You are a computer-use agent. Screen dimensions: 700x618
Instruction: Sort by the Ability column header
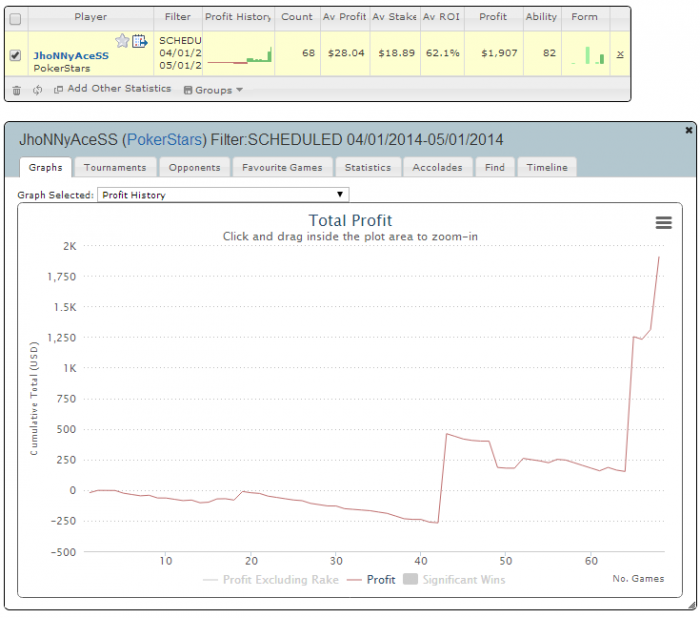542,17
